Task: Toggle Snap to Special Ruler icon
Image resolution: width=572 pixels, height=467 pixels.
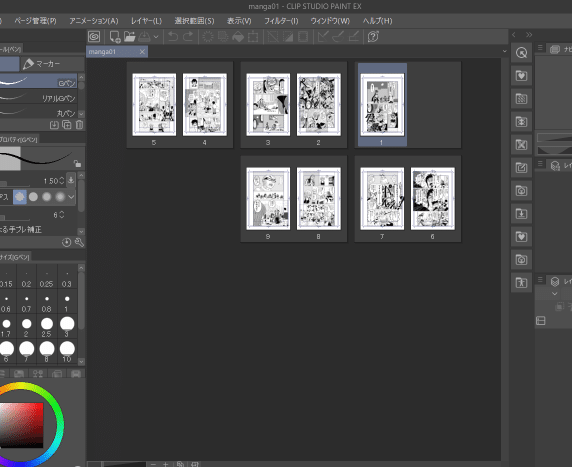Action: 338,37
